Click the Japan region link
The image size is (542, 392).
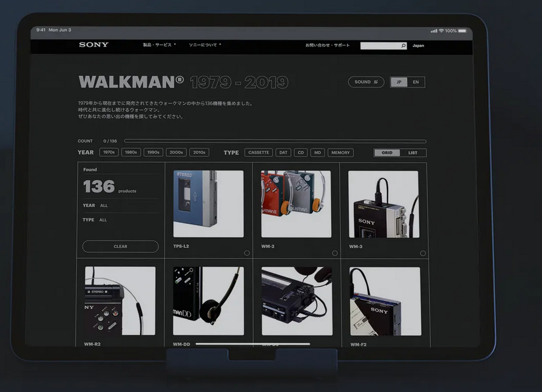point(418,46)
